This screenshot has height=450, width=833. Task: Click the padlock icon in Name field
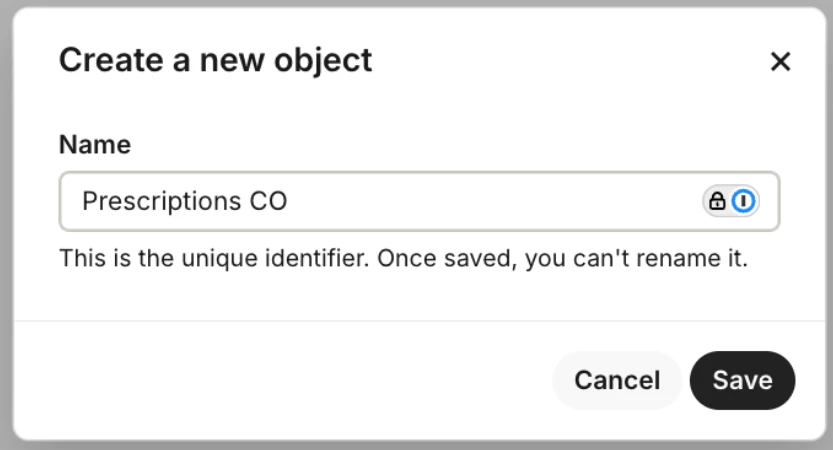[x=717, y=201]
